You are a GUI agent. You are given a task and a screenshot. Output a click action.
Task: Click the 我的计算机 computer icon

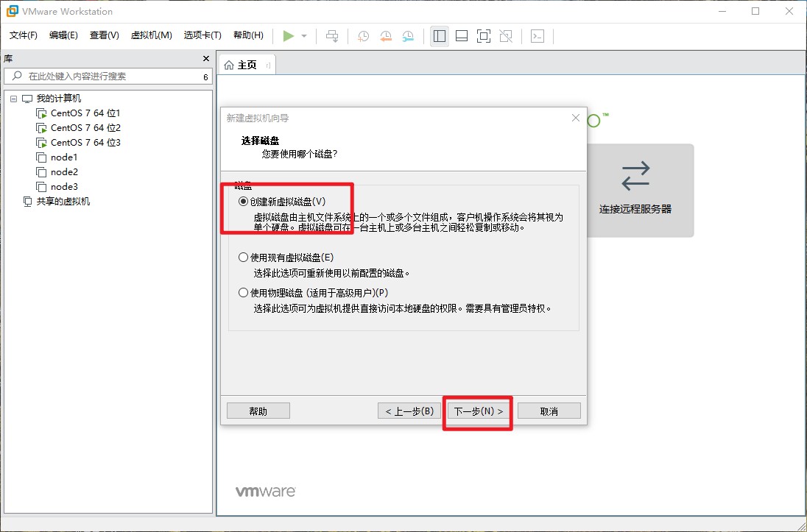(x=27, y=99)
